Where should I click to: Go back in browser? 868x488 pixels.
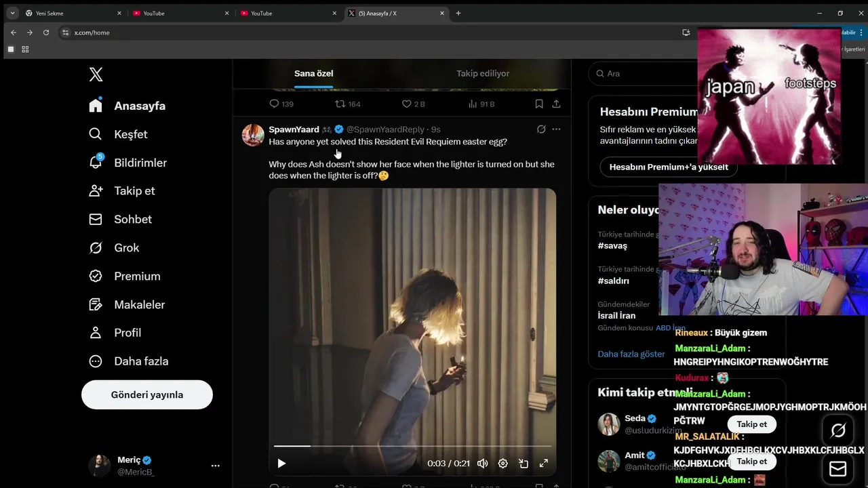pos(14,33)
